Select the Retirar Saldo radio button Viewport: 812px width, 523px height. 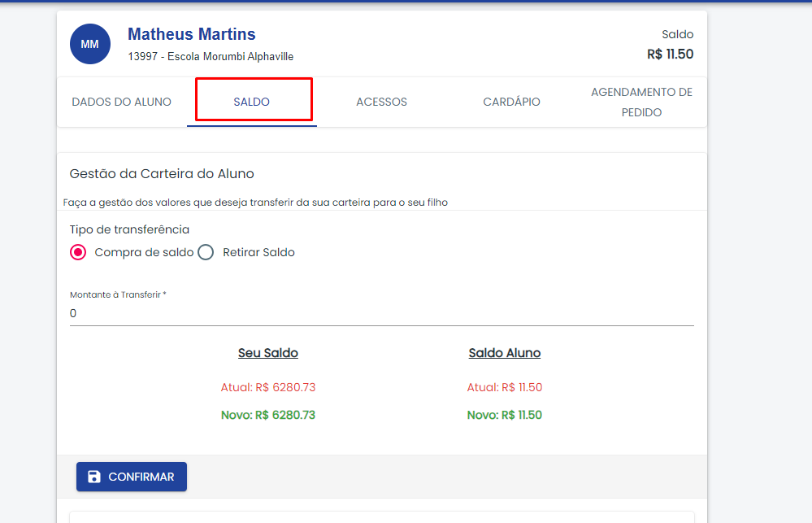(x=206, y=252)
